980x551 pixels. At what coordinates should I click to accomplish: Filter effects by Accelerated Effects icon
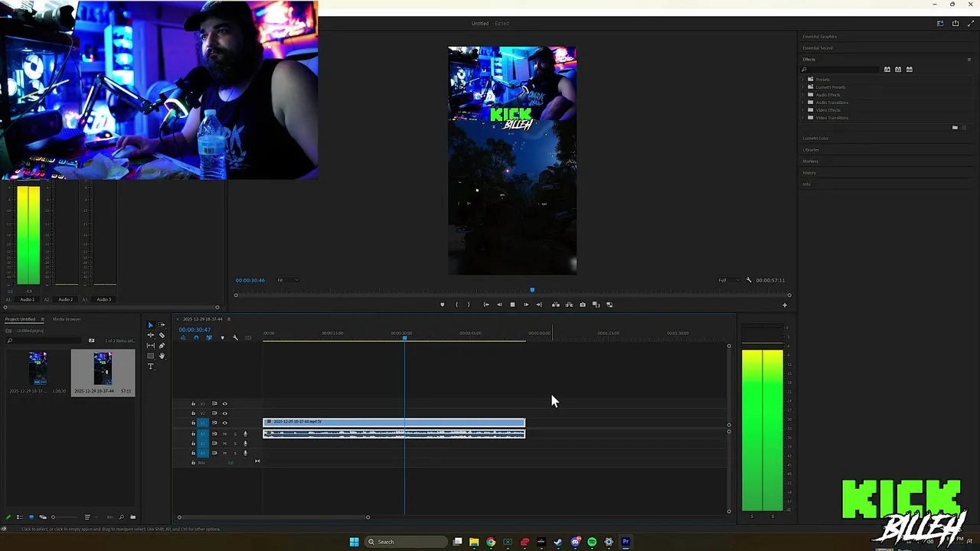point(887,69)
